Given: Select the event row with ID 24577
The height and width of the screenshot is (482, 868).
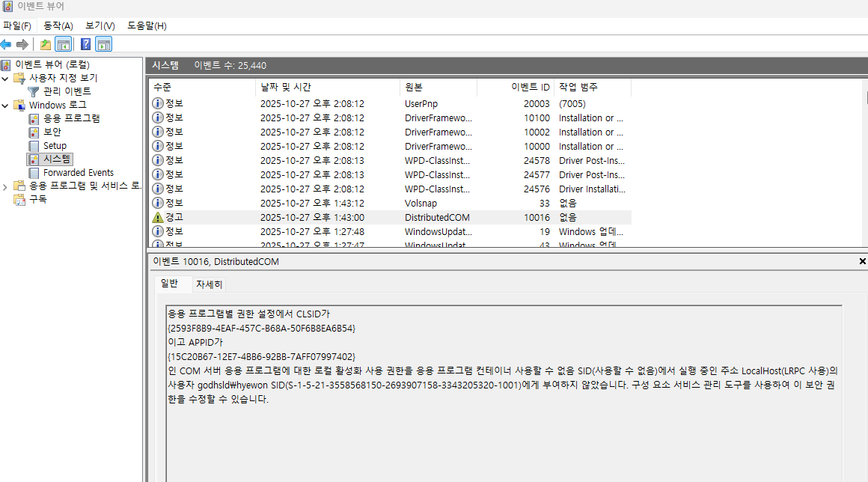Looking at the screenshot, I should [x=391, y=175].
